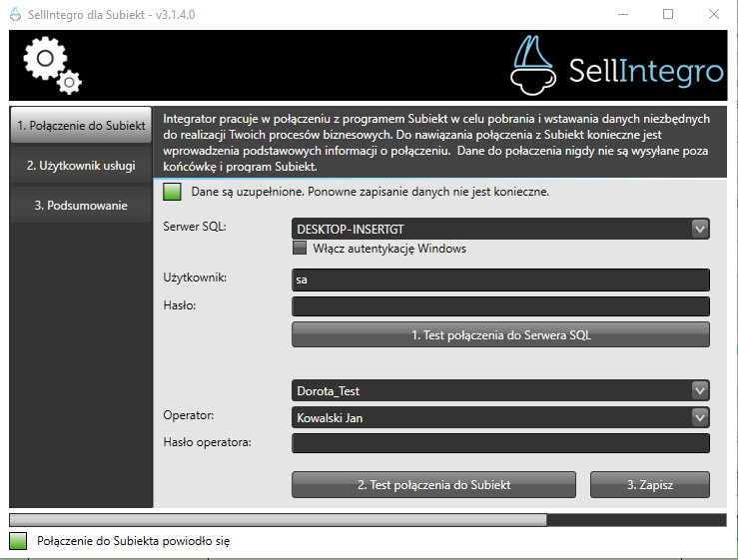Click the 'DESKTOP-INSERTGT' server value

351,230
